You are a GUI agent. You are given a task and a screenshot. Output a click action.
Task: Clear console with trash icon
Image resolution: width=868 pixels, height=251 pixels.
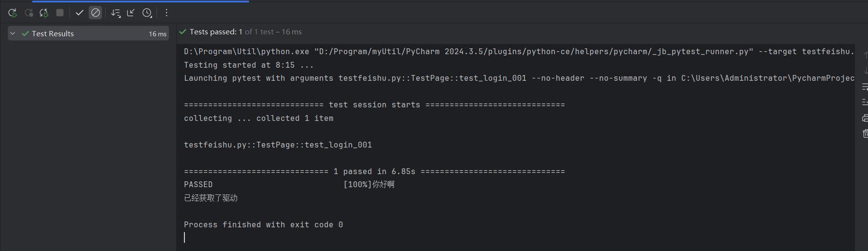tap(864, 134)
